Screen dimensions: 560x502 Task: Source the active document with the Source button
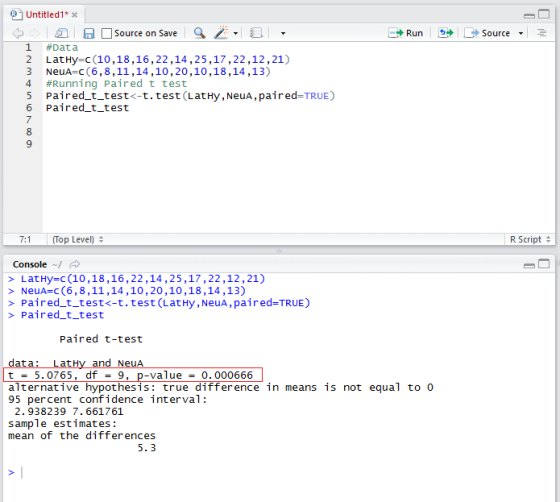coord(487,33)
